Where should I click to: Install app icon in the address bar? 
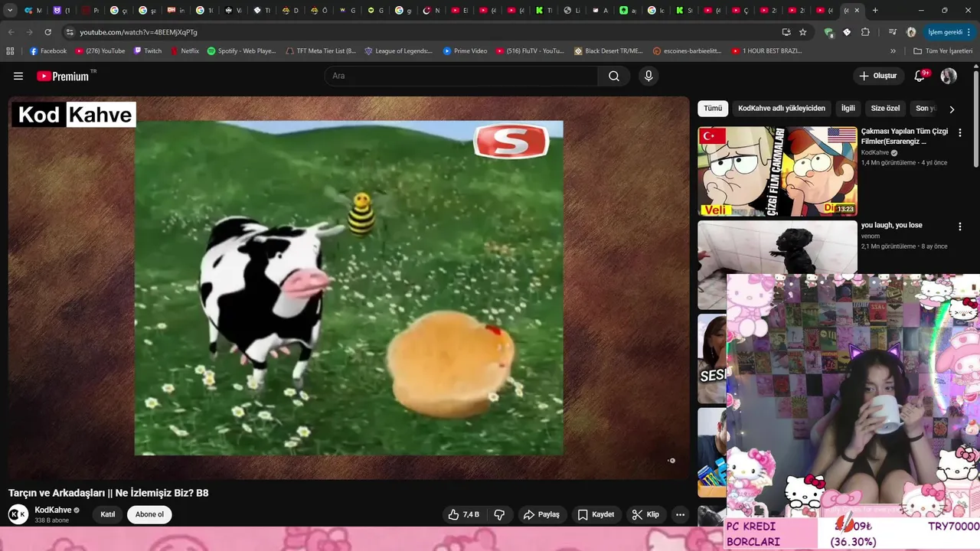[786, 32]
